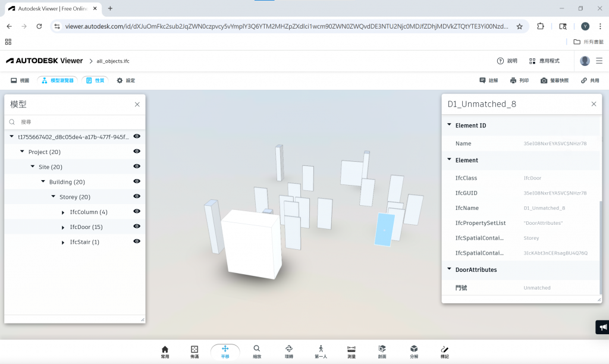Collapse the Element properties section
This screenshot has width=609, height=364.
[450, 159]
